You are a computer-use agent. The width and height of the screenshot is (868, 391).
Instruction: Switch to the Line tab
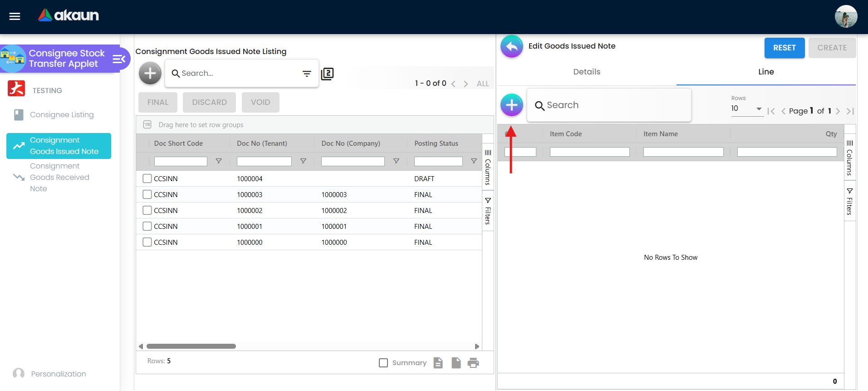[x=766, y=72]
